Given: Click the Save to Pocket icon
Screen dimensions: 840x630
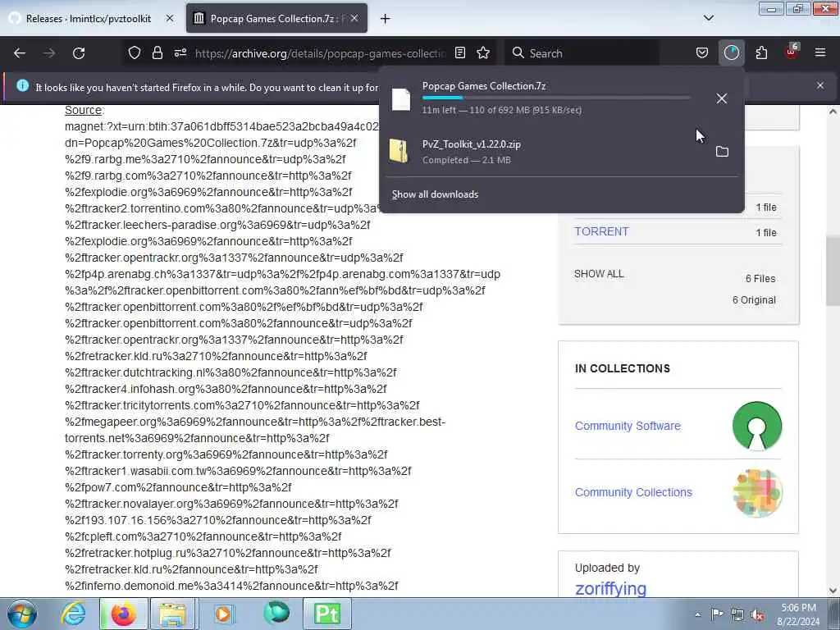Looking at the screenshot, I should 702,53.
